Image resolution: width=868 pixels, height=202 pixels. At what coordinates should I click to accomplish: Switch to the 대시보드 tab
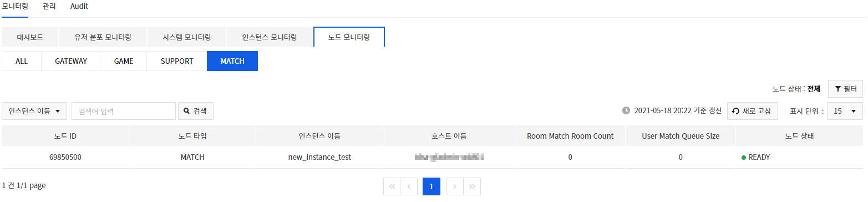click(30, 37)
